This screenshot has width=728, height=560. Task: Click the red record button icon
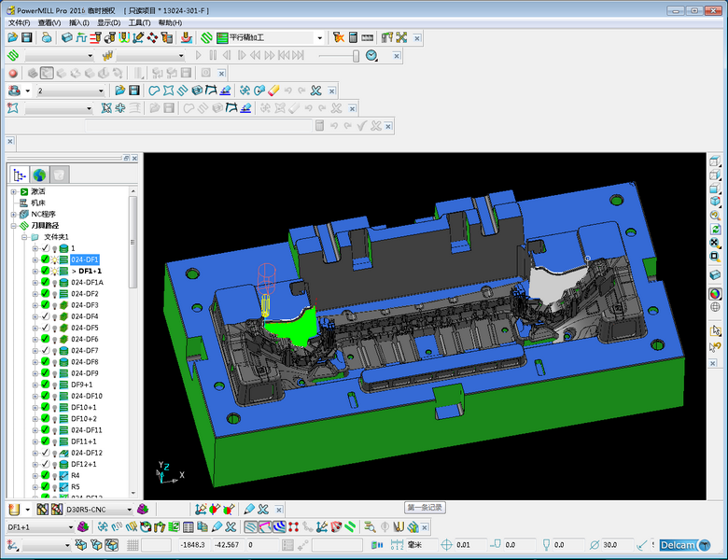tap(13, 73)
